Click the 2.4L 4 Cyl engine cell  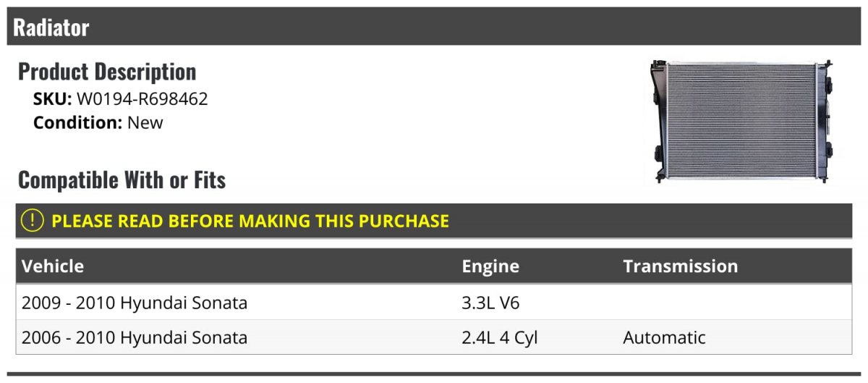point(500,337)
